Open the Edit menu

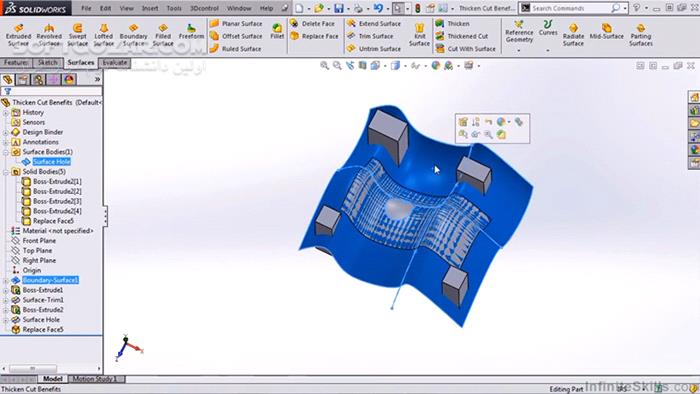105,8
